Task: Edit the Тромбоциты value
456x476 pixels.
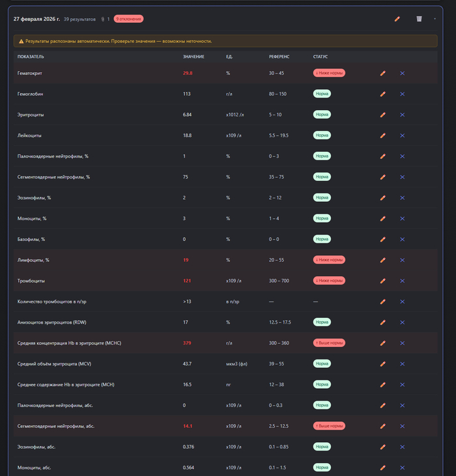Action: [x=382, y=281]
